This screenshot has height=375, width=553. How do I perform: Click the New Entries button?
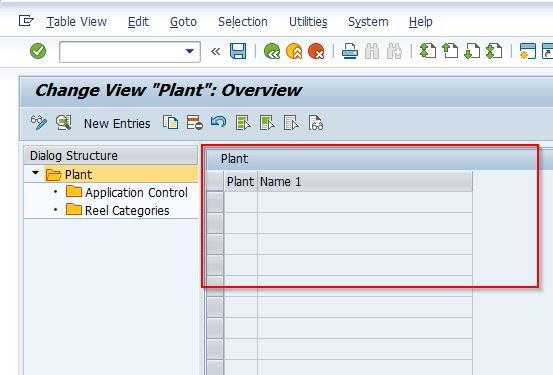[x=117, y=124]
